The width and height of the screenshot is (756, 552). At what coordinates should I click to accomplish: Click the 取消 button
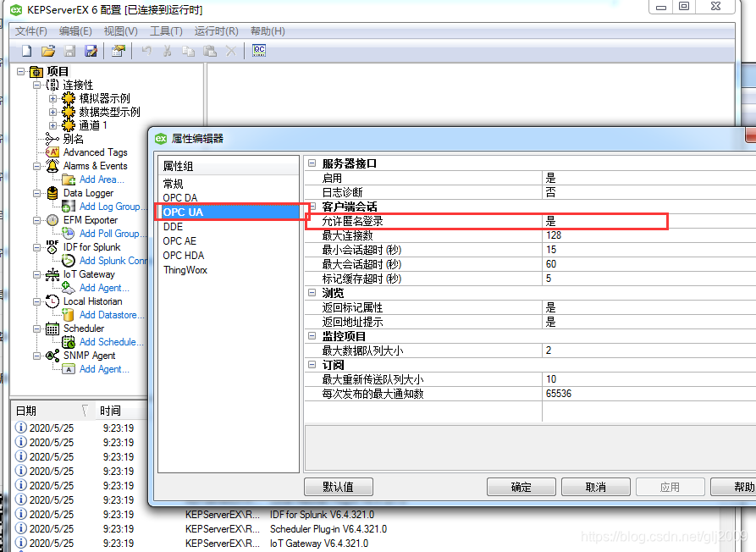coord(596,487)
